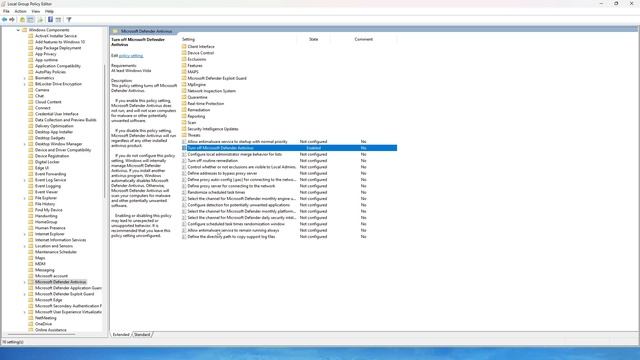Click the tree pane vertical scrollbar
Viewport: 640px width, 360px height.
coord(105,131)
